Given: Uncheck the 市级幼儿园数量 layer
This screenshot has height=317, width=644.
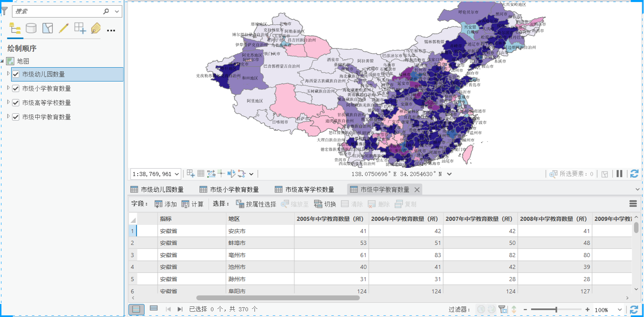Looking at the screenshot, I should coord(16,74).
